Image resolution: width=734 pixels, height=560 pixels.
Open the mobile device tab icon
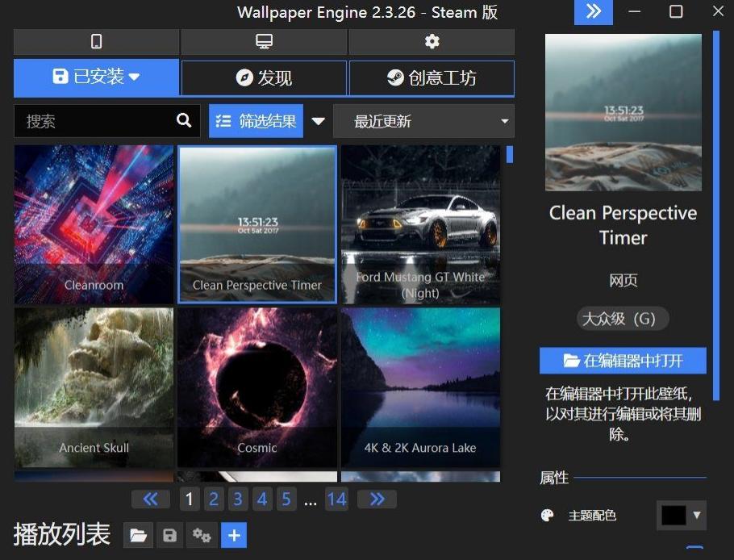click(x=96, y=42)
